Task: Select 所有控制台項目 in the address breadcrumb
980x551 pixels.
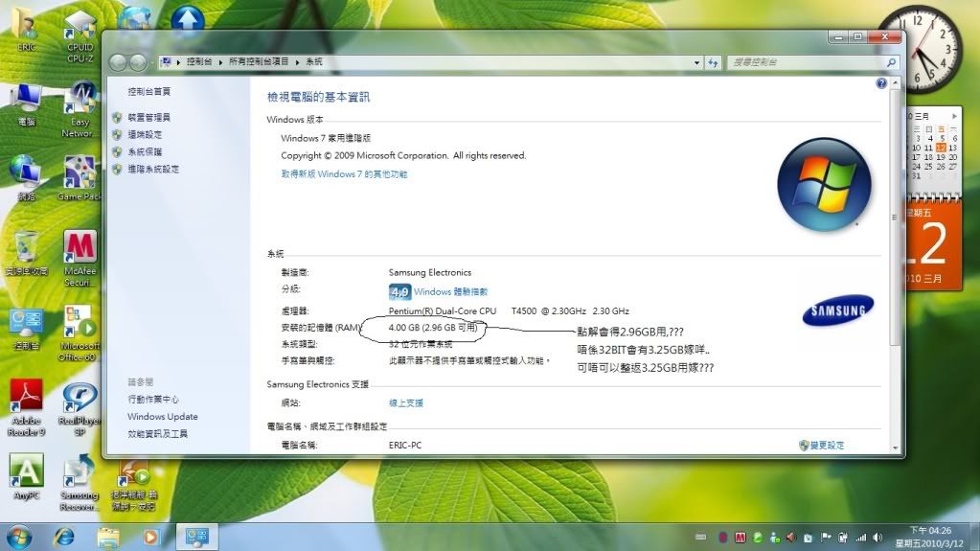Action: point(259,61)
